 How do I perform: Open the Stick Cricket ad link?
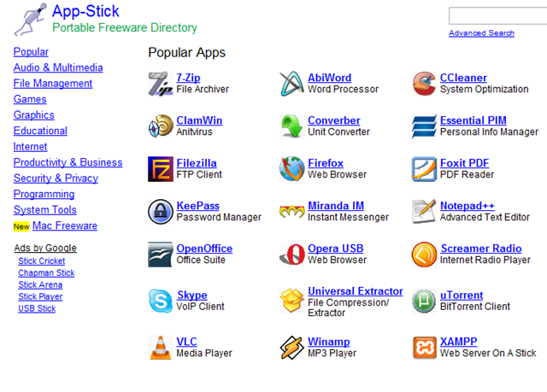[x=42, y=261]
